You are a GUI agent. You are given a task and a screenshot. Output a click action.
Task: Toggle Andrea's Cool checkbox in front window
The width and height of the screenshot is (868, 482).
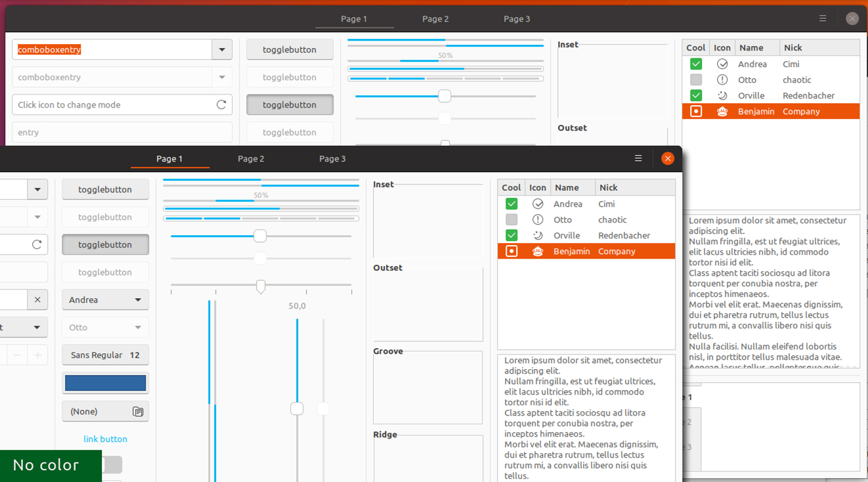click(x=511, y=204)
